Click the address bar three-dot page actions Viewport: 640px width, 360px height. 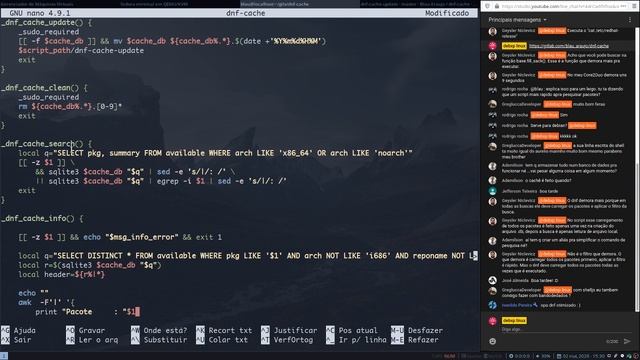[x=623, y=6]
